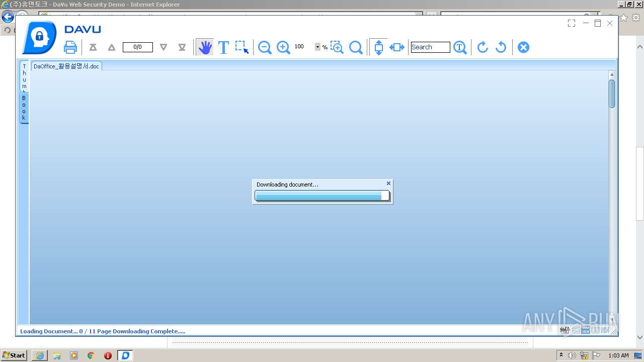
Task: Close document with blue X toolbar icon
Action: coord(524,47)
